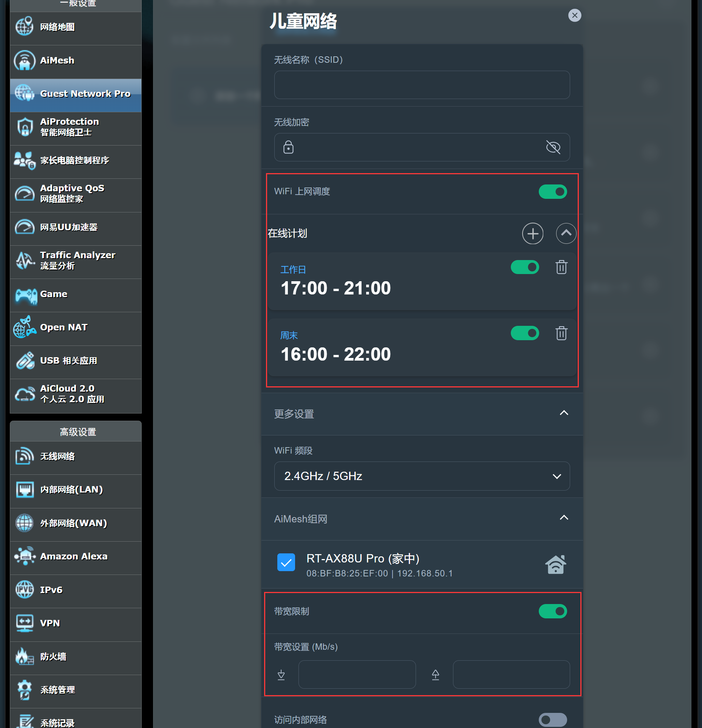Open the WiFi 频段 dropdown
Viewport: 702px width, 728px height.
422,476
